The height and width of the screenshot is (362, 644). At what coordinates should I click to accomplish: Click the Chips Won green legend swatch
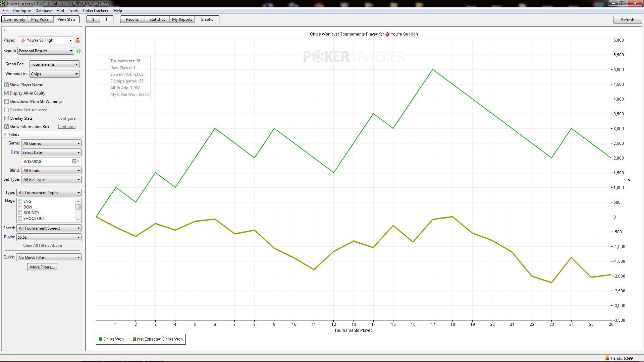click(x=100, y=339)
